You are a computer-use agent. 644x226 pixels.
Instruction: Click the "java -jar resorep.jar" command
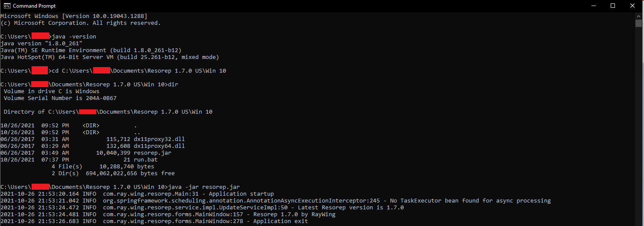[x=204, y=187]
